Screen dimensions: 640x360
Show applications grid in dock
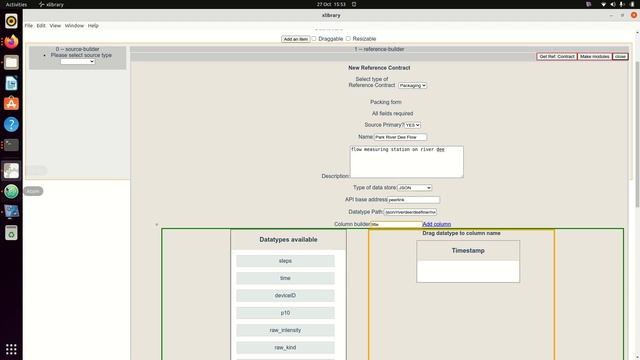[11, 349]
